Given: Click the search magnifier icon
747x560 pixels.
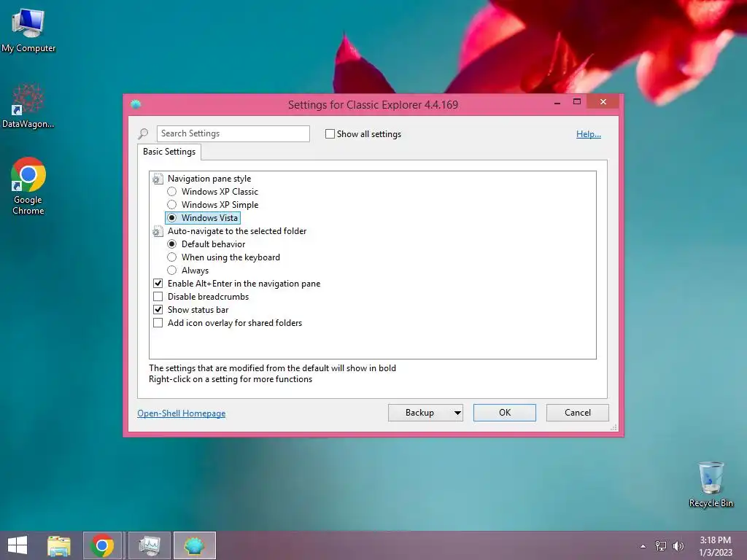Looking at the screenshot, I should pos(143,134).
